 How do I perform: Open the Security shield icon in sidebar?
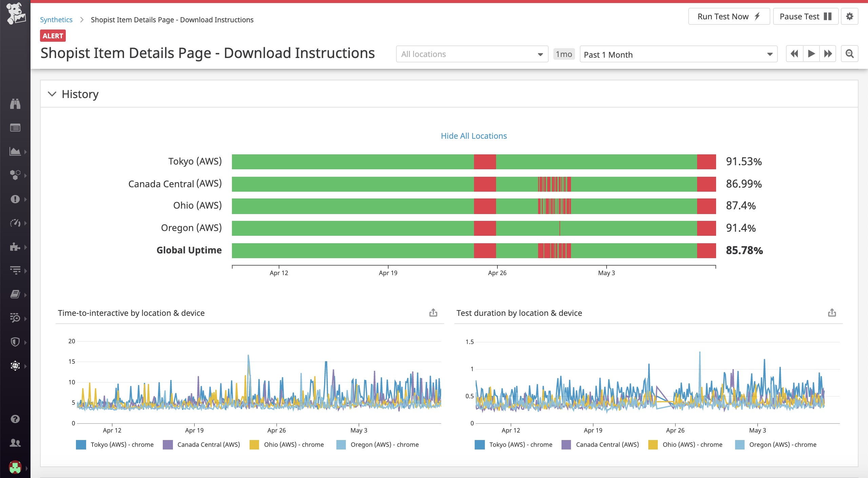tap(15, 342)
